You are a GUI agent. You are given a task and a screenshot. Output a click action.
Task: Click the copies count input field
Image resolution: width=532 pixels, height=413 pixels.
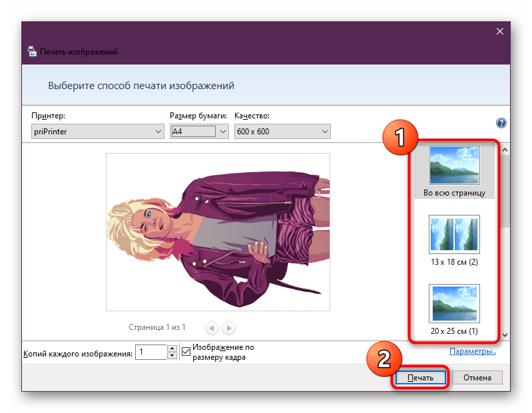point(151,352)
